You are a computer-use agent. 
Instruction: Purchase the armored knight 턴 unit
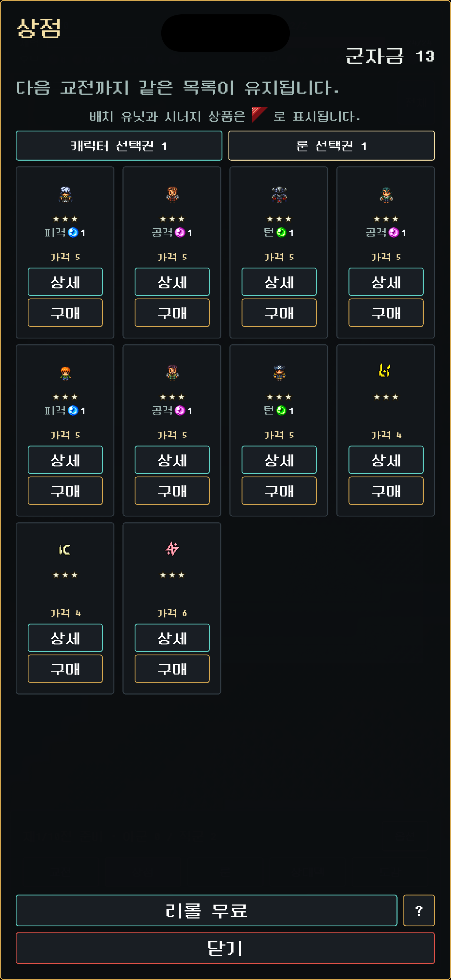tap(279, 313)
